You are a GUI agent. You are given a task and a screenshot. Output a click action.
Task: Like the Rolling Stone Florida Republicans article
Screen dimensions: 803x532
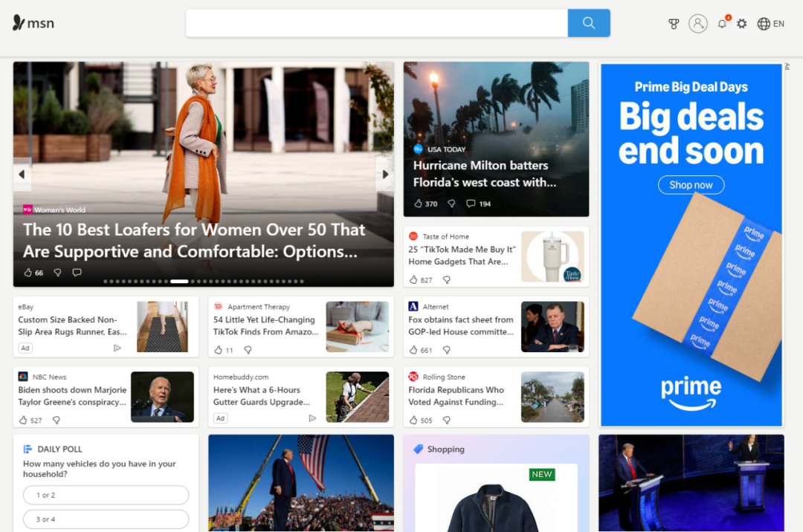point(420,420)
